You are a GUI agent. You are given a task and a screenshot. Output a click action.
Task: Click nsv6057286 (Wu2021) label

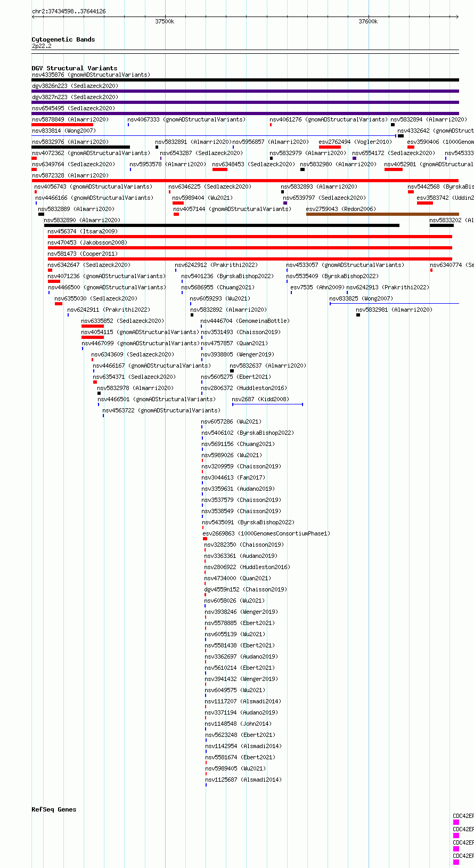(x=232, y=421)
